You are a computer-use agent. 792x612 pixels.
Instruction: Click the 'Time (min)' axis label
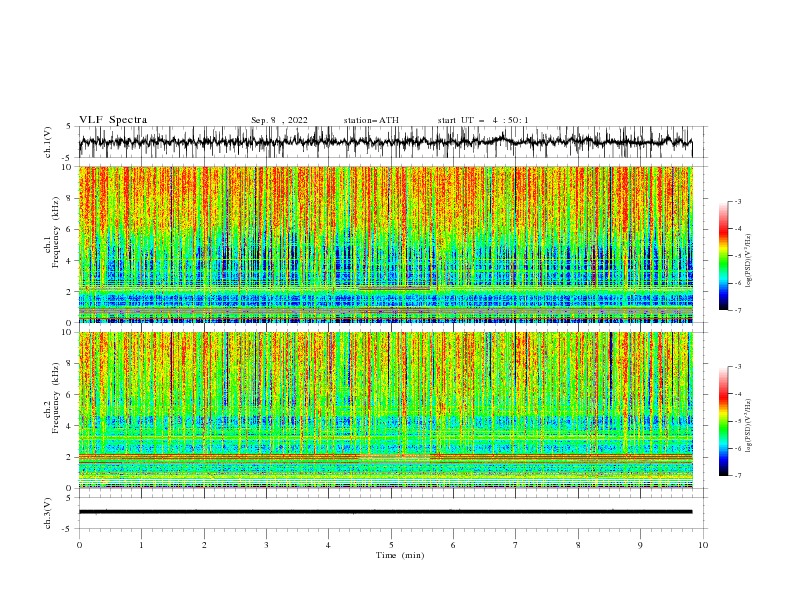(x=400, y=555)
